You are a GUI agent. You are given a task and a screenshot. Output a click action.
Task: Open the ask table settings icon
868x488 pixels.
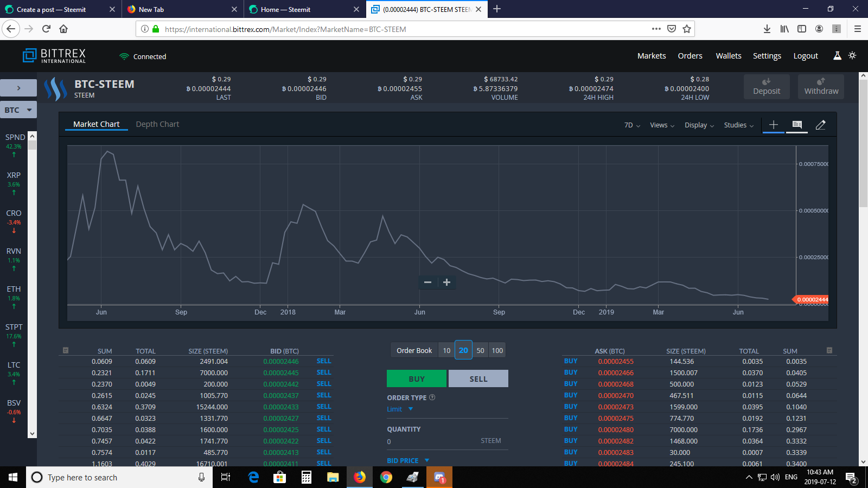point(829,350)
